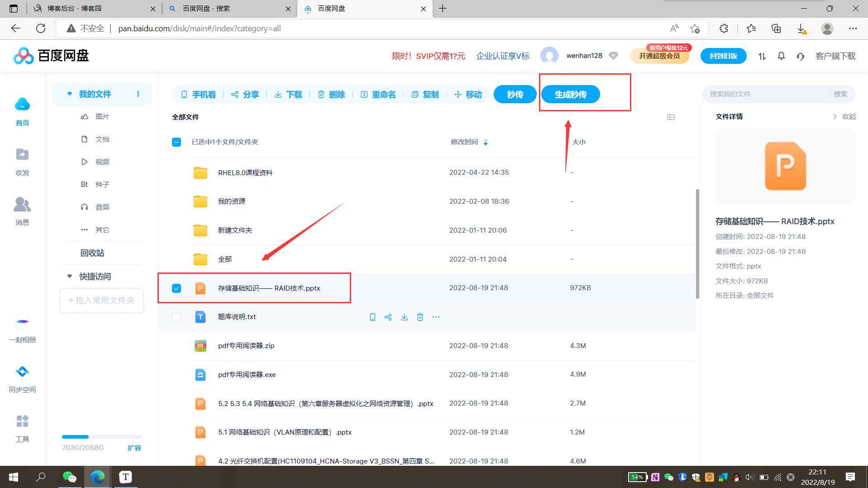Screen dimensions: 868x488
Task: Click 删除 in the file toolbar
Action: (331, 95)
